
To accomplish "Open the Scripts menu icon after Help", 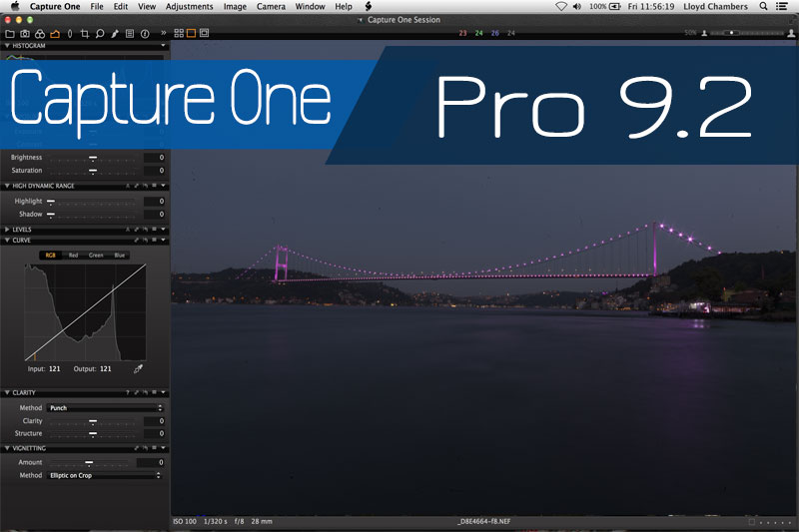I will (x=368, y=6).
